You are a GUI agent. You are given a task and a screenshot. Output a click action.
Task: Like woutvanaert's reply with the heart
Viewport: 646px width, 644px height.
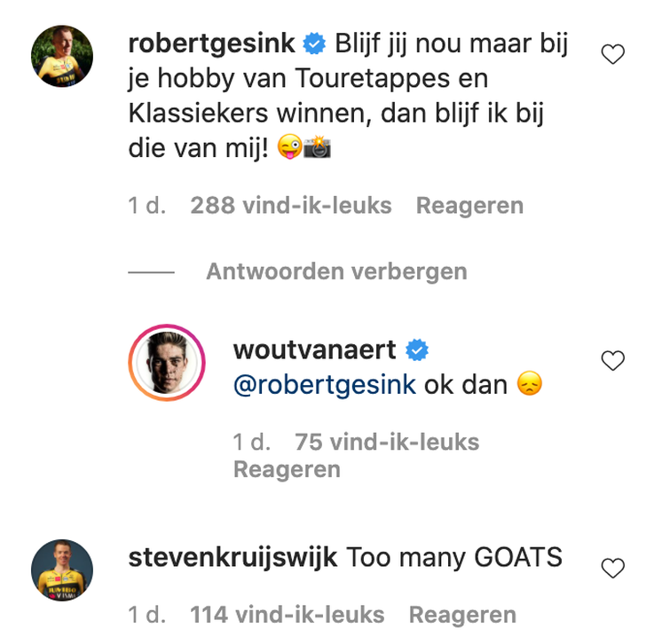[x=612, y=360]
